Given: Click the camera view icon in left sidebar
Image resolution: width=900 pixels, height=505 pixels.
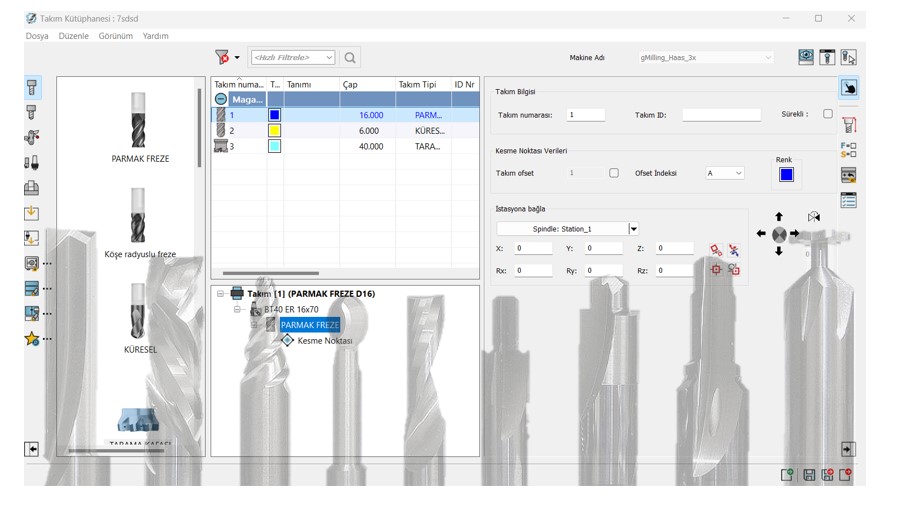Looking at the screenshot, I should (32, 263).
